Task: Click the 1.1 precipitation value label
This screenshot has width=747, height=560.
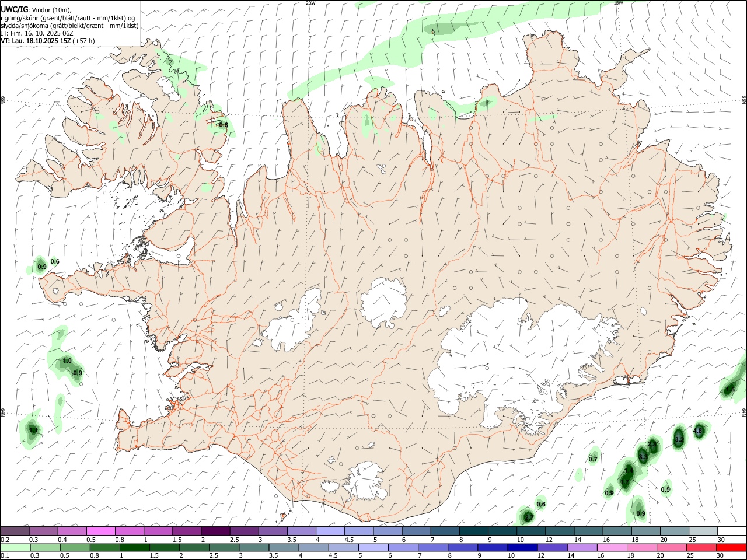Action: pos(33,430)
